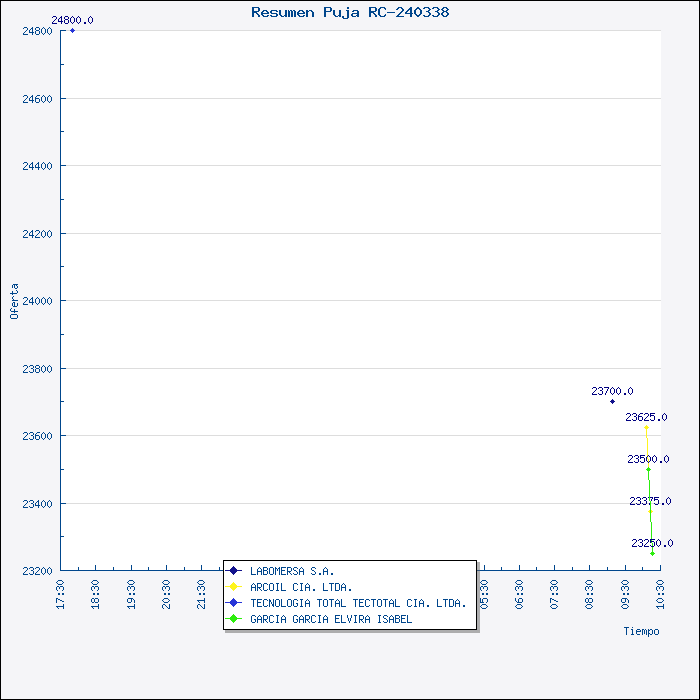Click GARCIA GARCIA ELVIRA ISABEL legend text
700x700 pixels.
tap(331, 619)
